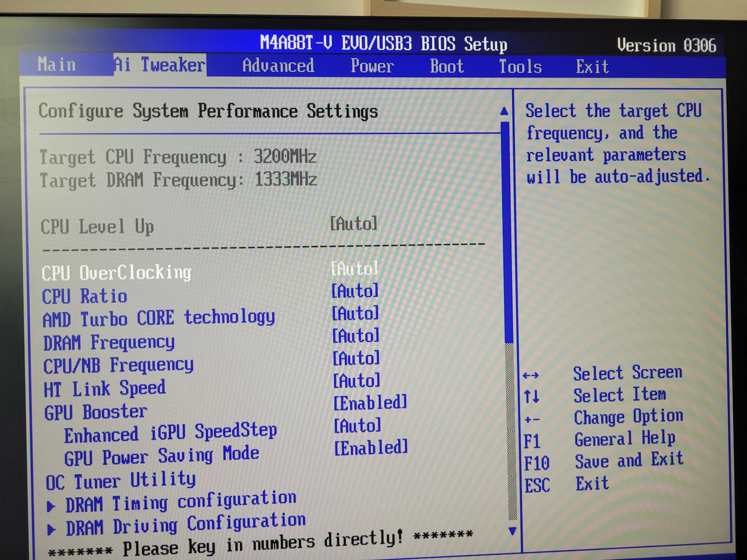Expand the DRAM Timing configuration arrow
This screenshot has width=747, height=560.
coord(51,506)
